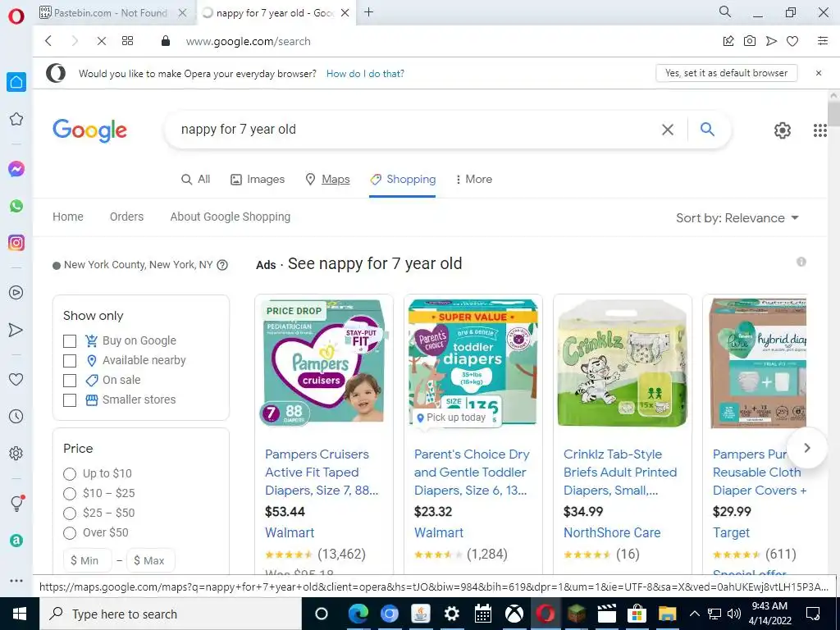Open Google quick settings gear
840x630 pixels.
[782, 130]
